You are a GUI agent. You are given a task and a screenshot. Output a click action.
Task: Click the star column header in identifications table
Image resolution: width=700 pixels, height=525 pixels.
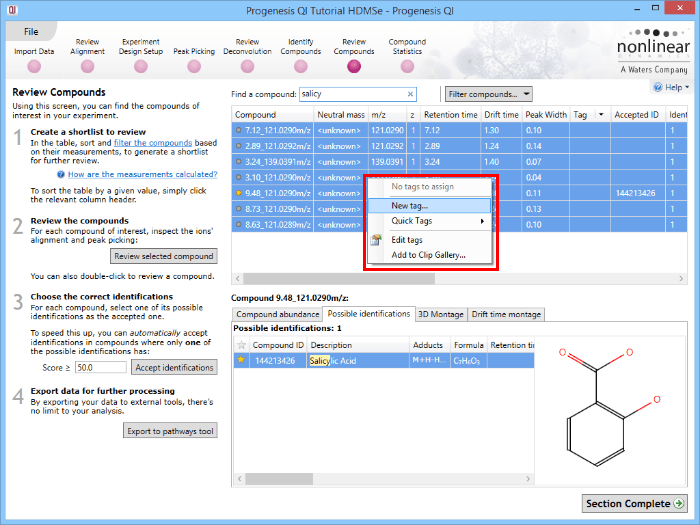[242, 345]
